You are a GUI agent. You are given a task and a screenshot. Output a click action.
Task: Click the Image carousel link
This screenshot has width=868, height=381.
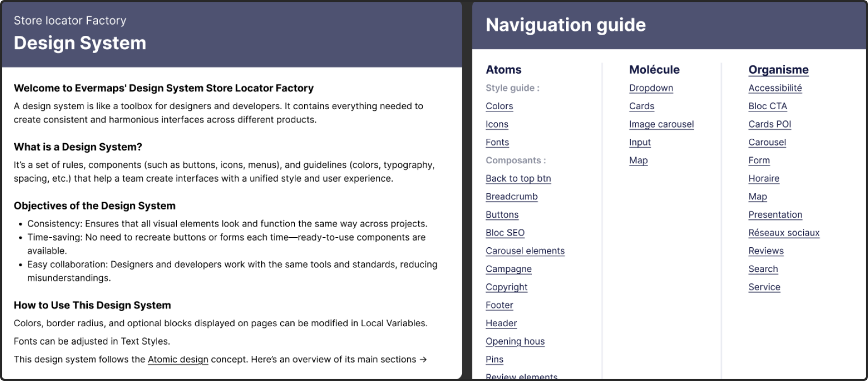click(x=662, y=124)
